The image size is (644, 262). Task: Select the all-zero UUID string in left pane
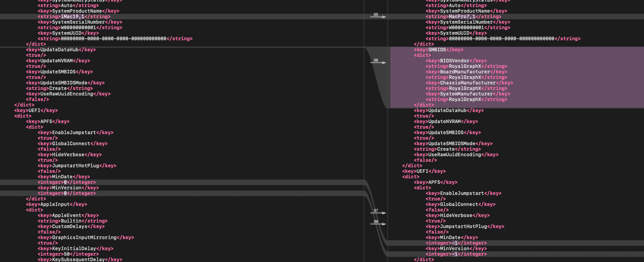[115, 39]
